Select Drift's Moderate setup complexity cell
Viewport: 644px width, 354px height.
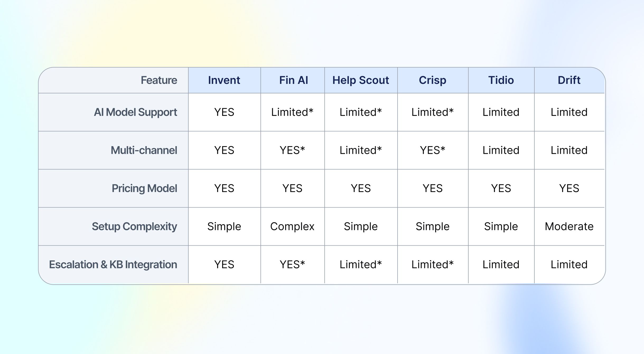click(569, 227)
